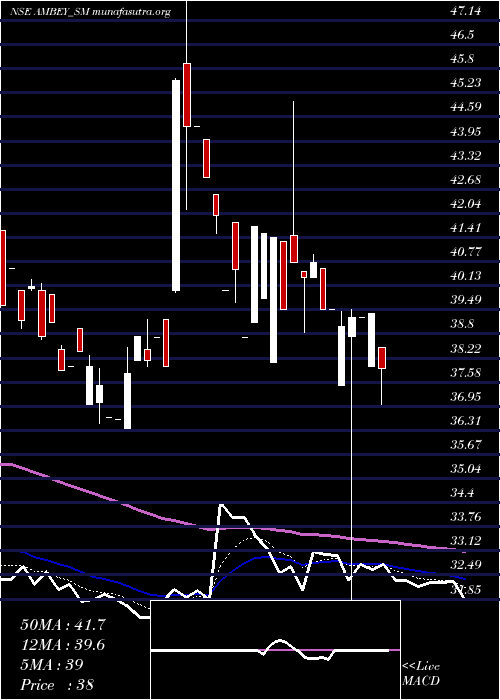Click the '12MA : 39.6' indicator text
The width and height of the screenshot is (500, 700).
[63, 645]
